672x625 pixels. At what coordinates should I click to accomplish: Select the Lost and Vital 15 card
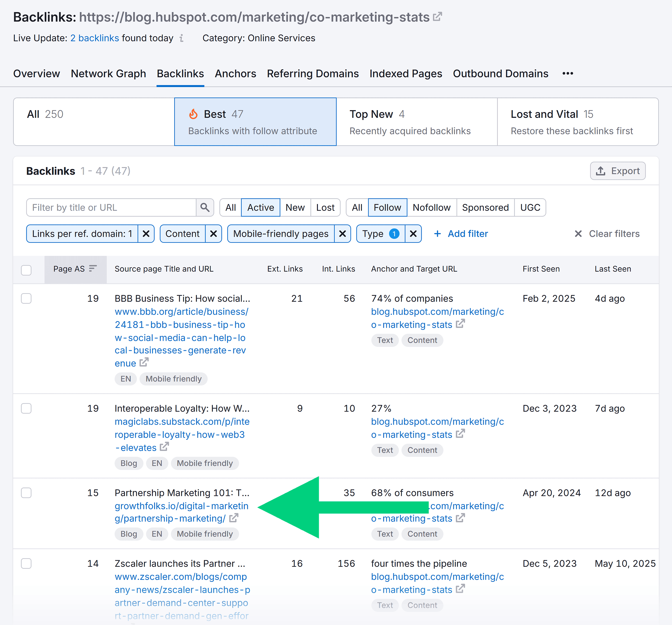578,122
